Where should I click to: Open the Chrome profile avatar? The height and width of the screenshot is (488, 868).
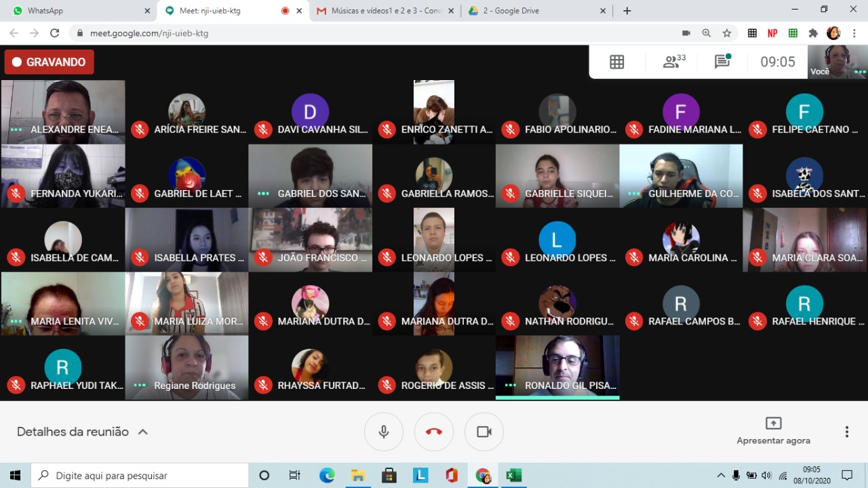pos(833,33)
